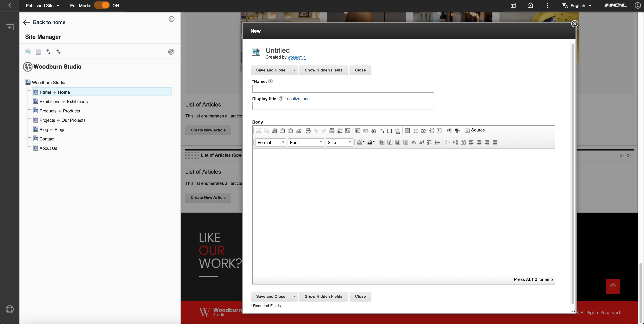The image size is (644, 324).
Task: Open the Format dropdown in editor
Action: [270, 142]
